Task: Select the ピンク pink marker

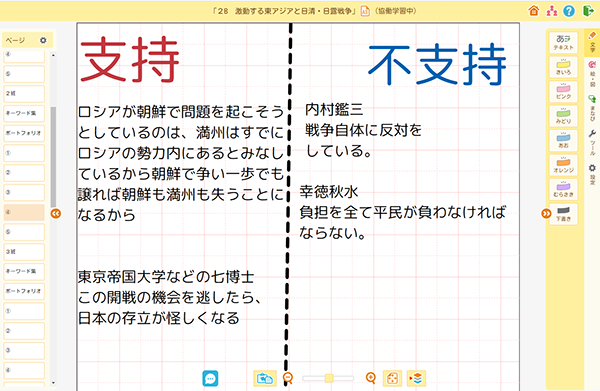Action: 563,92
